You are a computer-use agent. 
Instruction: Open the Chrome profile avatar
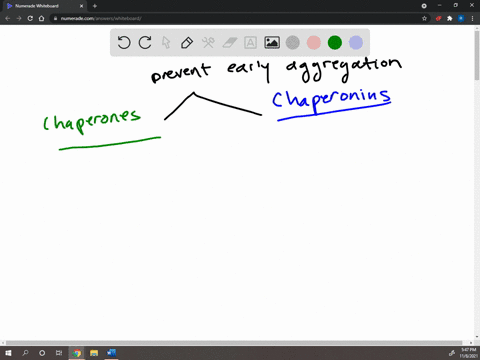coord(461,18)
